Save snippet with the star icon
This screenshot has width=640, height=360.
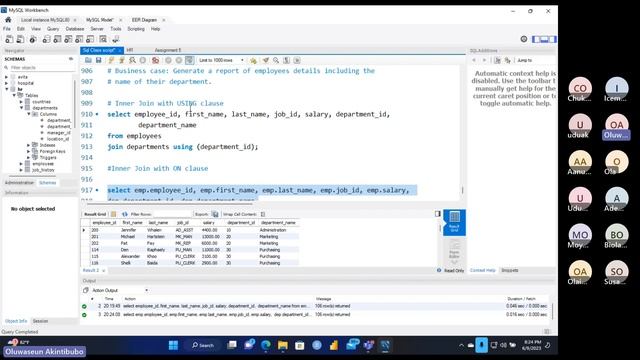(253, 60)
